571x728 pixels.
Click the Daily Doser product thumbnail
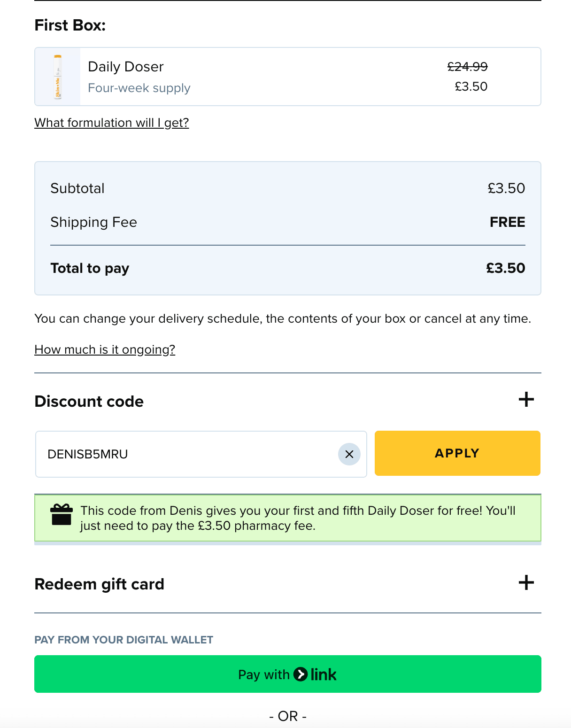[x=58, y=77]
